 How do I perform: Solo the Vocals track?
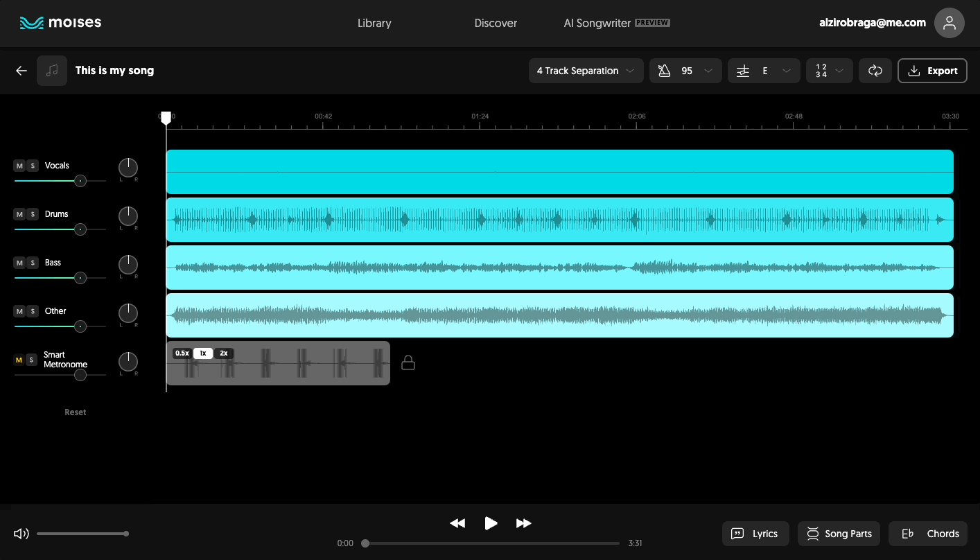pos(33,166)
